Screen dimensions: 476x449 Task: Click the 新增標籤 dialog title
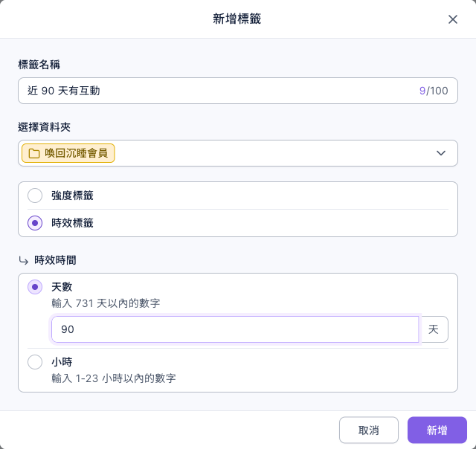[x=237, y=19]
